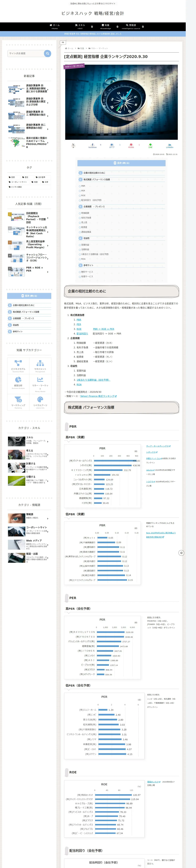Click the compass featured image
This screenshot has width=196, height=868.
(x=122, y=102)
